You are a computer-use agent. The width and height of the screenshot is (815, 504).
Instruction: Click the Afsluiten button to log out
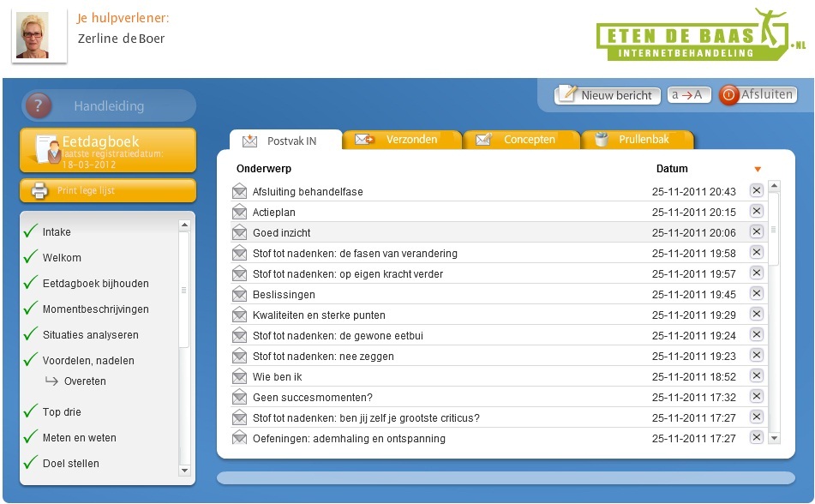758,95
